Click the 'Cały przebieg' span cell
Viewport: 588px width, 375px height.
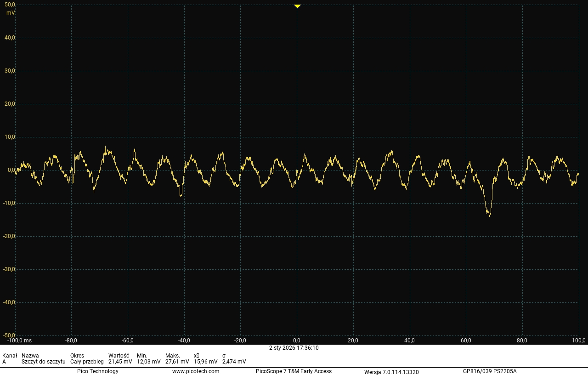(x=87, y=362)
